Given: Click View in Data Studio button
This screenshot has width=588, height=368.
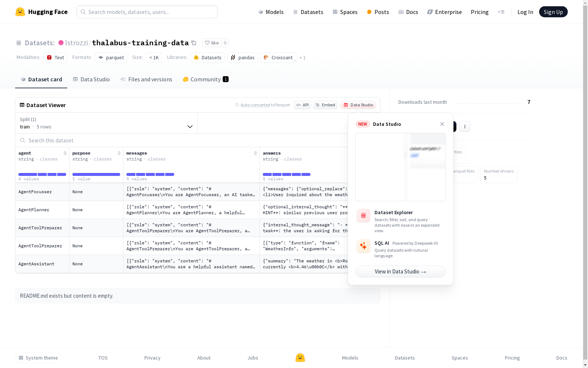Looking at the screenshot, I should [401, 272].
